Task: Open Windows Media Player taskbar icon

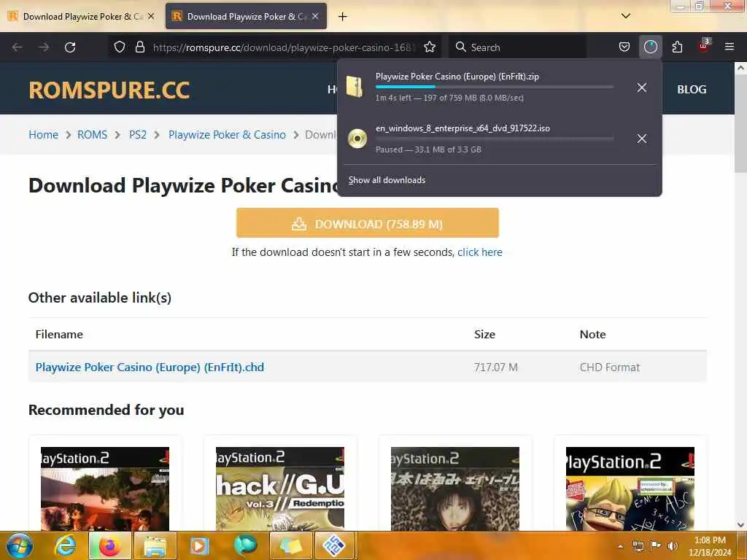Action: pyautogui.click(x=200, y=545)
